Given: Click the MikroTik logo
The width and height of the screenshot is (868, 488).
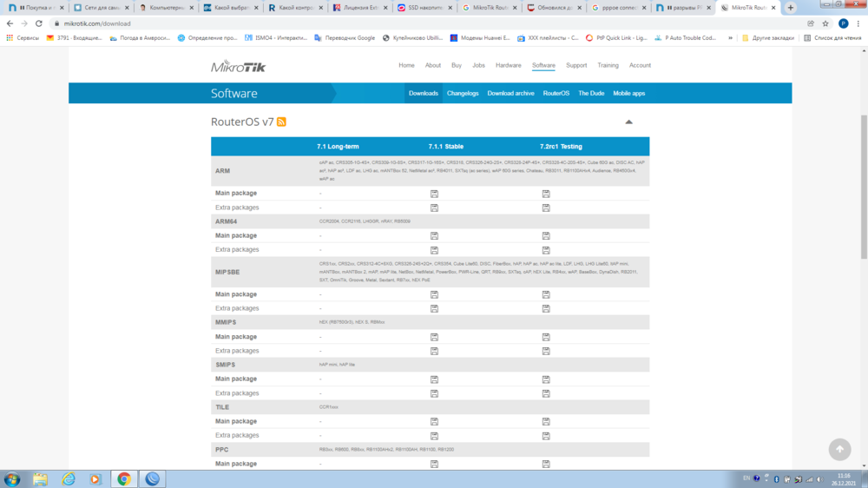Looking at the screenshot, I should point(238,66).
